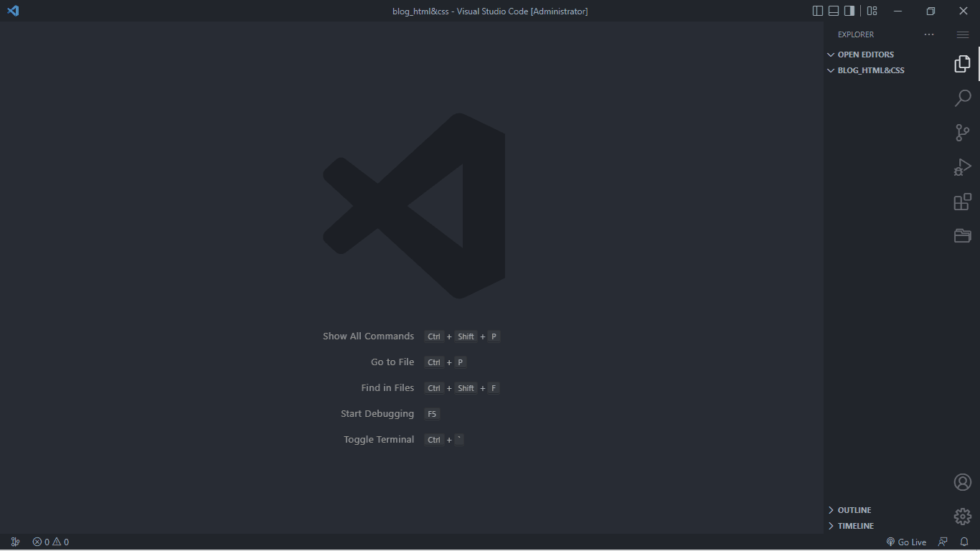The image size is (980, 551).
Task: Open Explorer views and more actions menu
Action: [929, 34]
